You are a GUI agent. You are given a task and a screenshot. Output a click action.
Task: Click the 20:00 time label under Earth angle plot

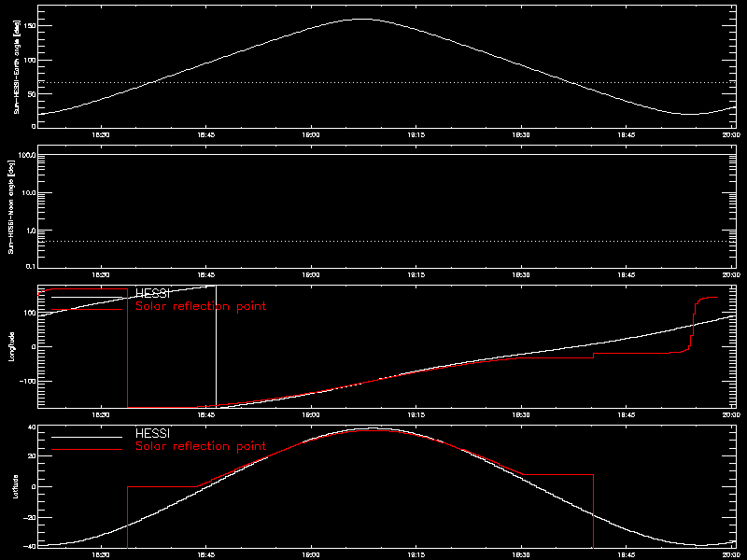[x=731, y=135]
